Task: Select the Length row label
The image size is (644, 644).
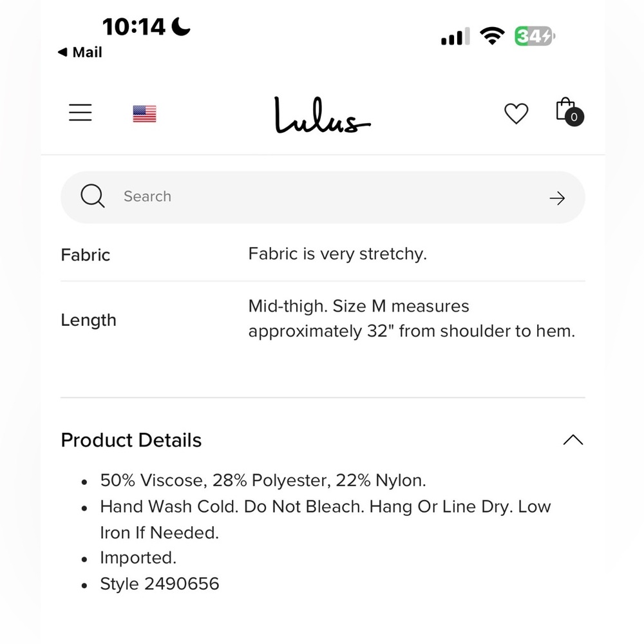Action: [89, 320]
